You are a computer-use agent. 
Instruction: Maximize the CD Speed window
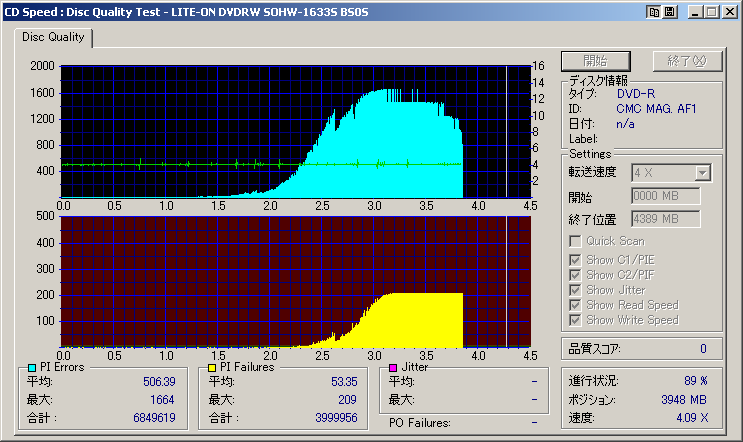pos(712,12)
